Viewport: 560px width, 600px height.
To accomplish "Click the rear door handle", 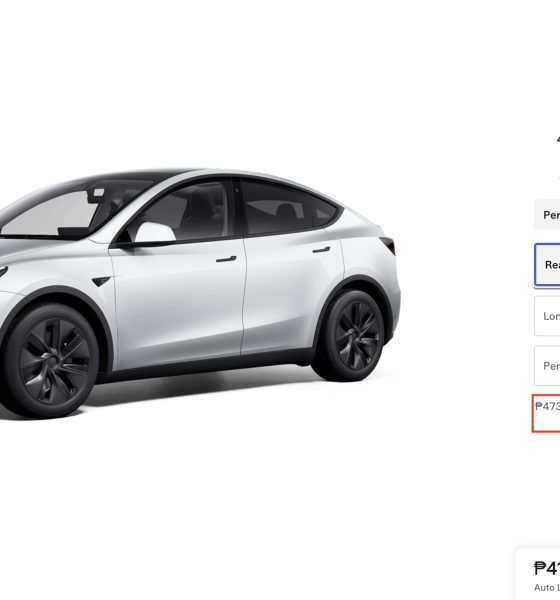I will [321, 250].
